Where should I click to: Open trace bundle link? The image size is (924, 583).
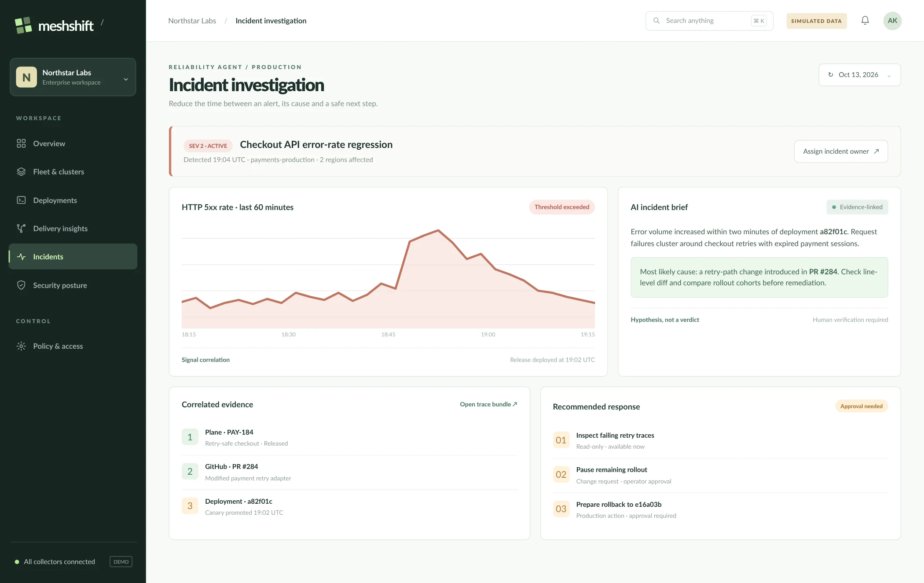coord(488,404)
